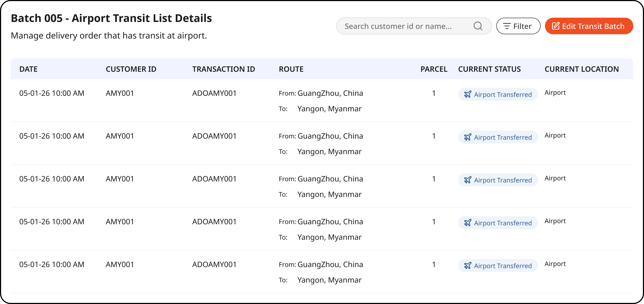Image resolution: width=644 pixels, height=304 pixels.
Task: Click the first row's Airport Transferred badge text
Action: click(x=503, y=94)
